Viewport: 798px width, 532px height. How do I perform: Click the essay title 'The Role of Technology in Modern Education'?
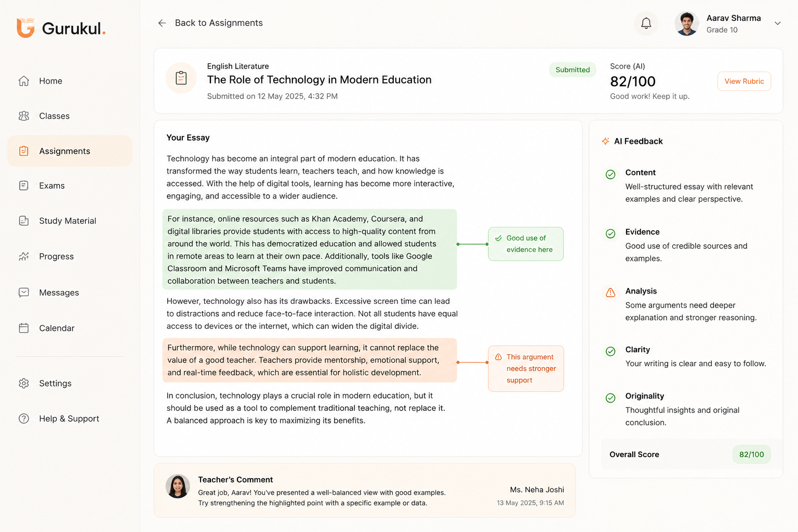pos(319,79)
